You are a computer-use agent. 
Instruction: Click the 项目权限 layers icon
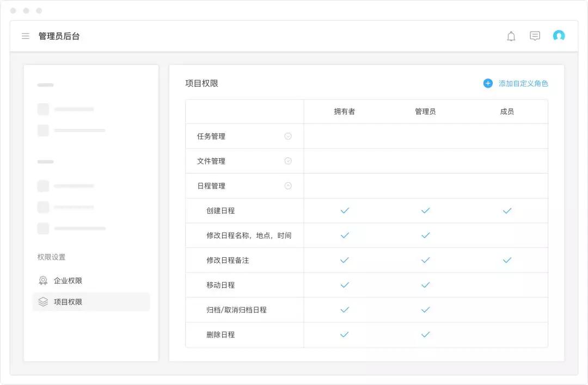pyautogui.click(x=43, y=302)
